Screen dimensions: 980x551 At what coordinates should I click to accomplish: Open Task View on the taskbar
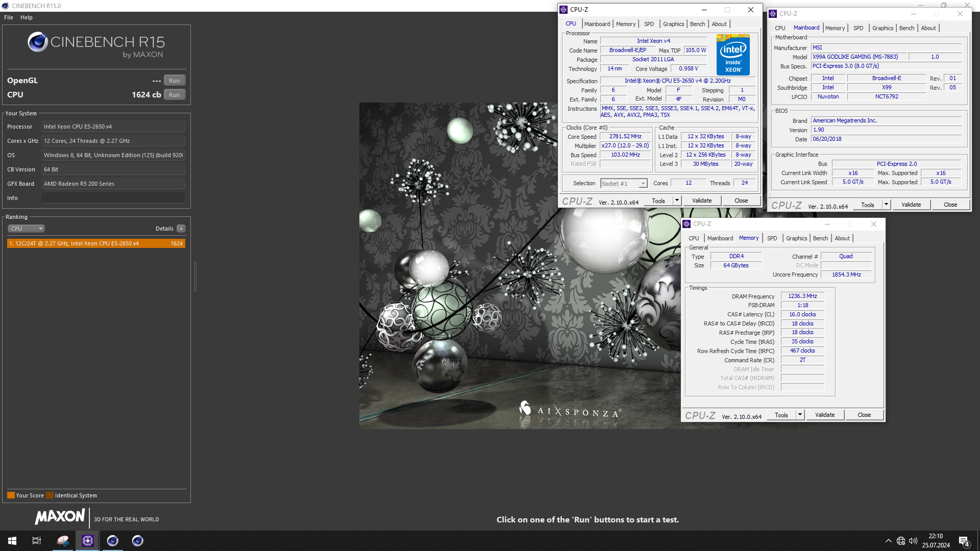[37, 541]
